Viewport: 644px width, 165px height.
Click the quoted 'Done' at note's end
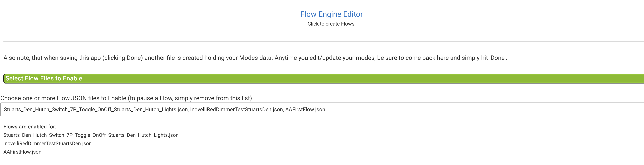[497, 58]
